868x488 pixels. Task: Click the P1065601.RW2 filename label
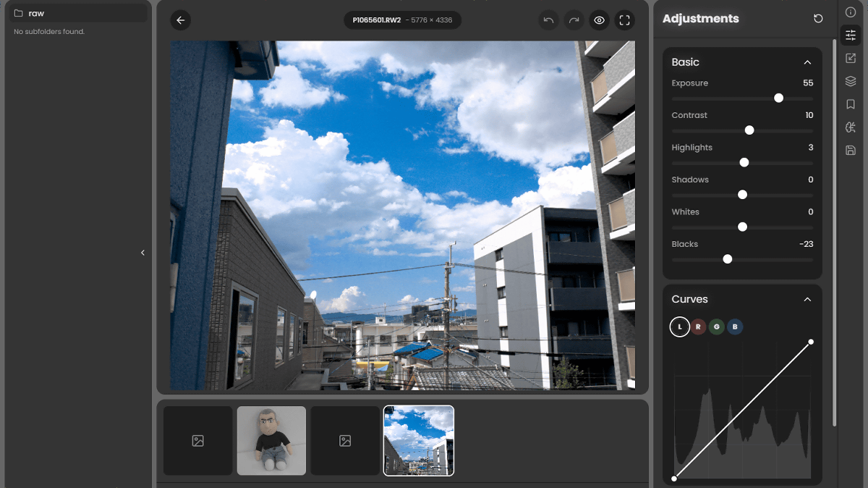point(377,20)
